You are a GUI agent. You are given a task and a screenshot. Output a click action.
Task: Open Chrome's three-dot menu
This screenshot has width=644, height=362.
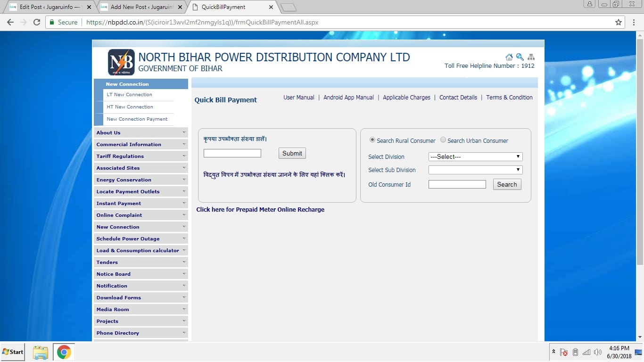[633, 22]
